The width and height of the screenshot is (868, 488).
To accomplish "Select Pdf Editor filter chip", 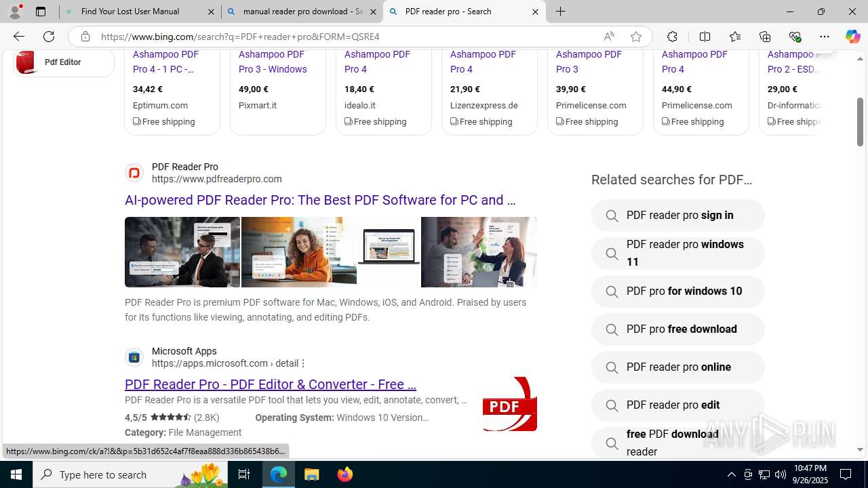I will (64, 62).
